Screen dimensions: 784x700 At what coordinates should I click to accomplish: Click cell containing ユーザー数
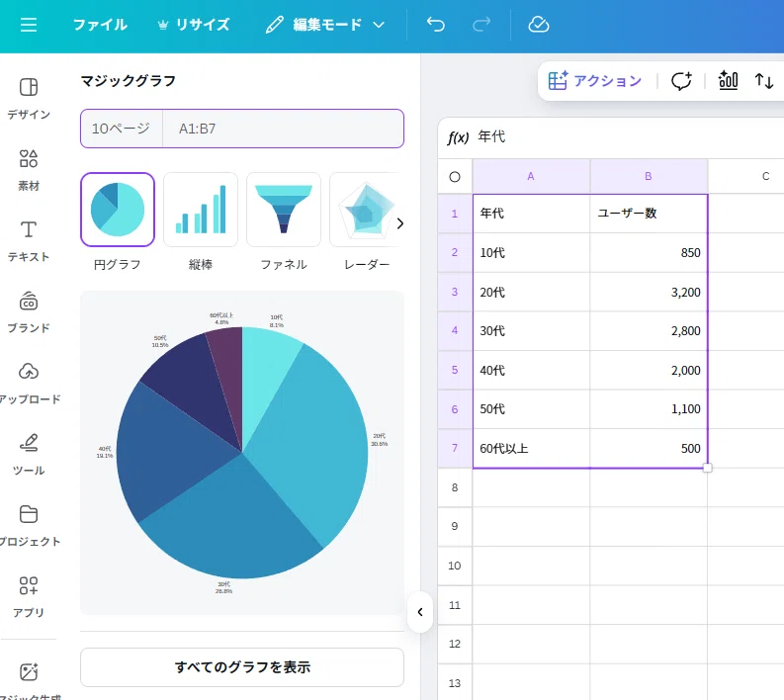coord(649,214)
